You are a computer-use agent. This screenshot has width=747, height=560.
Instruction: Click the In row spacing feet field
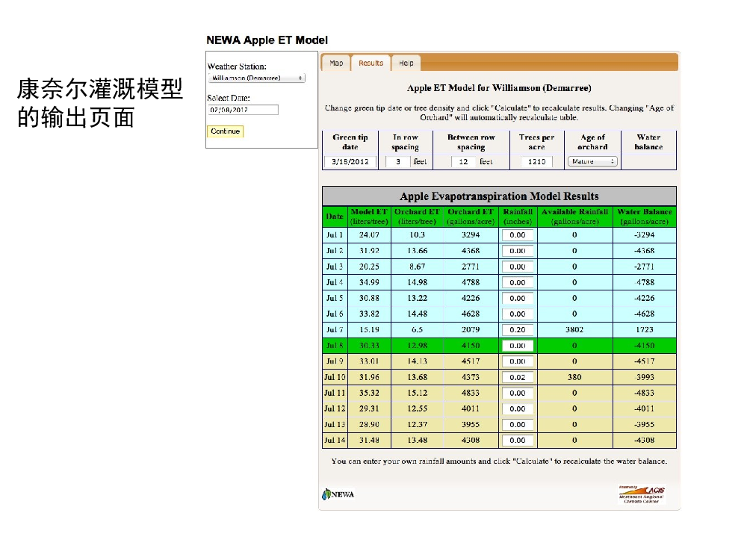pos(397,161)
